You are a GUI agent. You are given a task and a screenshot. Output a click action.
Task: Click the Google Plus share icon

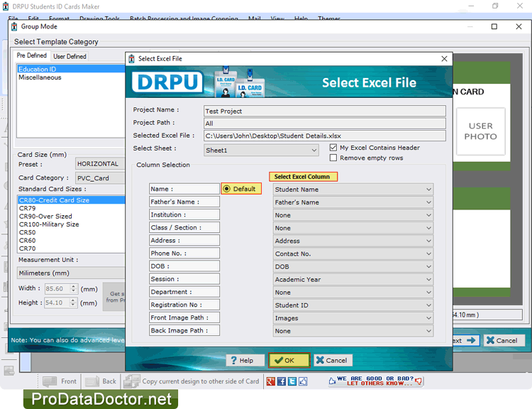[x=271, y=381]
